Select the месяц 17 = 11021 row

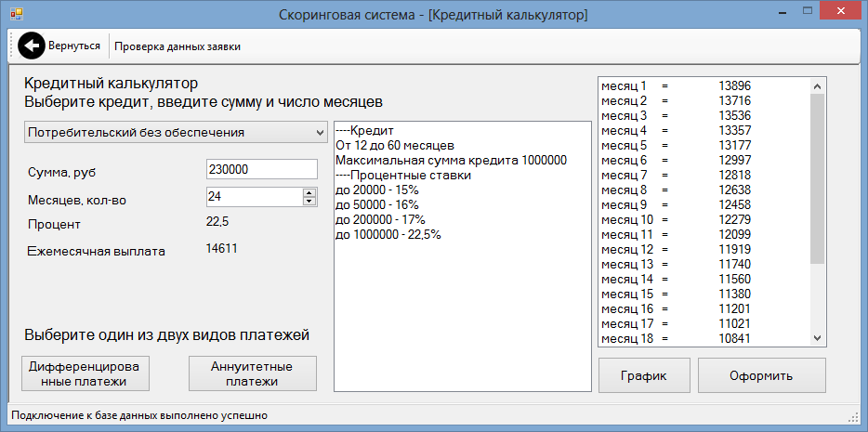704,323
